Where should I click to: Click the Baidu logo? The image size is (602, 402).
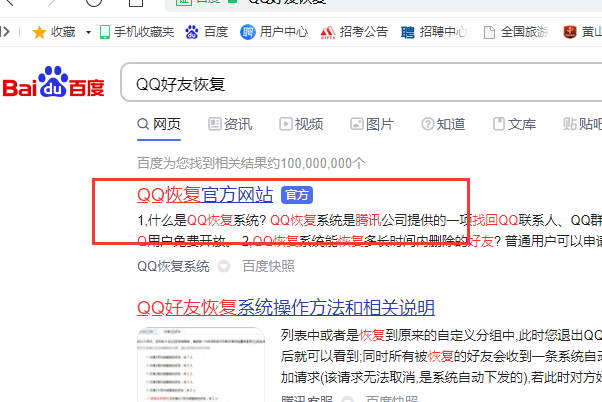53,86
